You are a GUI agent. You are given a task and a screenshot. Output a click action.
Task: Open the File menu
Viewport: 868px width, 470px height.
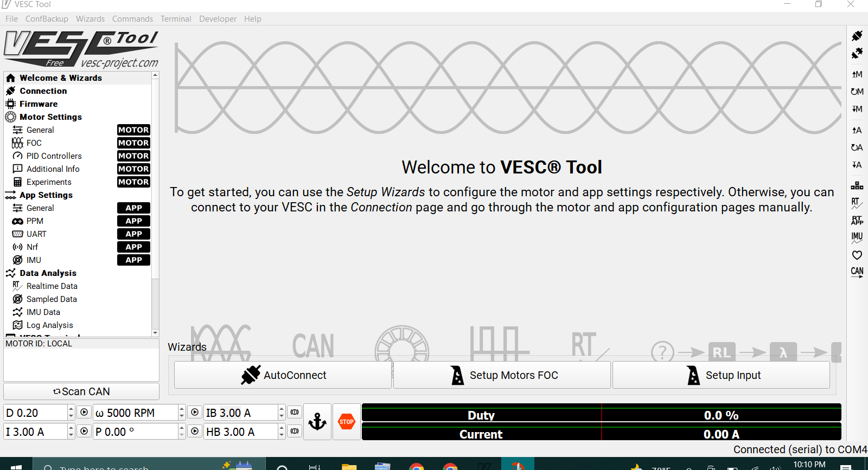click(x=11, y=18)
